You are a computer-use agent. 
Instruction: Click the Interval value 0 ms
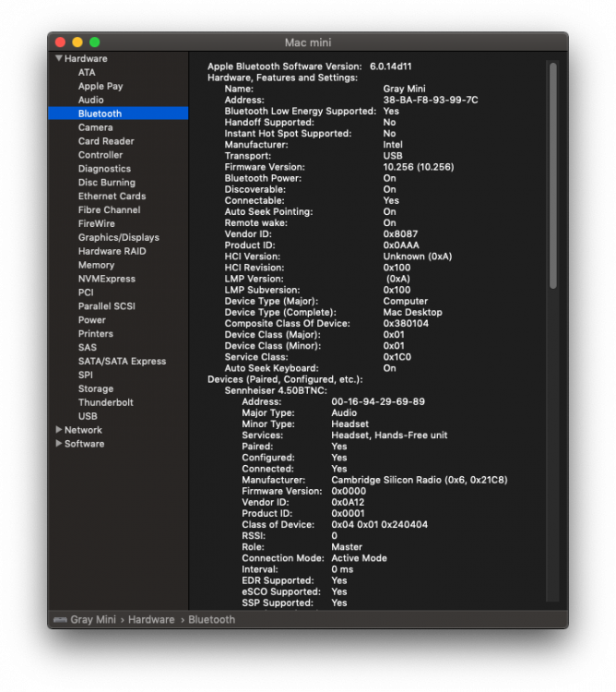[342, 569]
